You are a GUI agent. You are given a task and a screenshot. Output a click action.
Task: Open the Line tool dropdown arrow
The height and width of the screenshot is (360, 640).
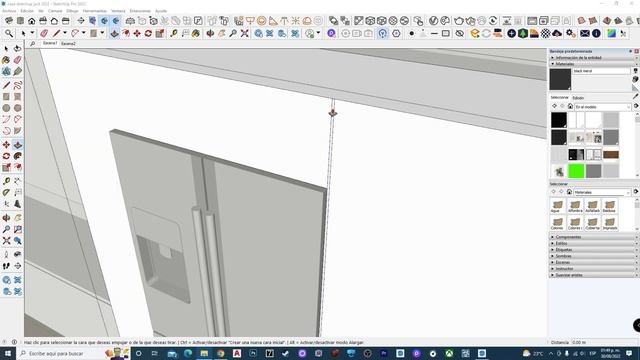coord(64,33)
